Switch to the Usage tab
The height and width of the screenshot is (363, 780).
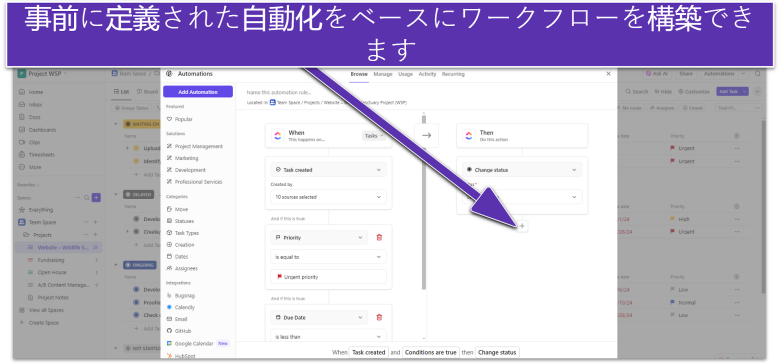(405, 74)
